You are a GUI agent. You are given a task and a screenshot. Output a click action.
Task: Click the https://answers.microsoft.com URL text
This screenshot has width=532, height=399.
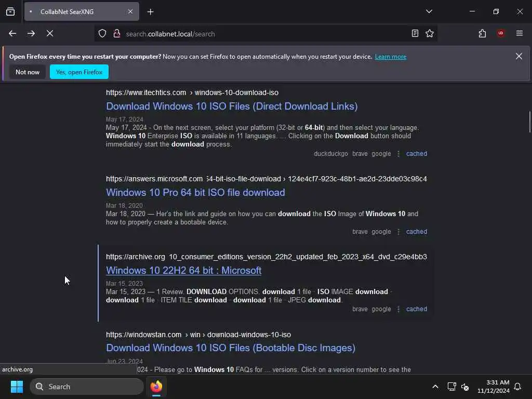tap(154, 179)
